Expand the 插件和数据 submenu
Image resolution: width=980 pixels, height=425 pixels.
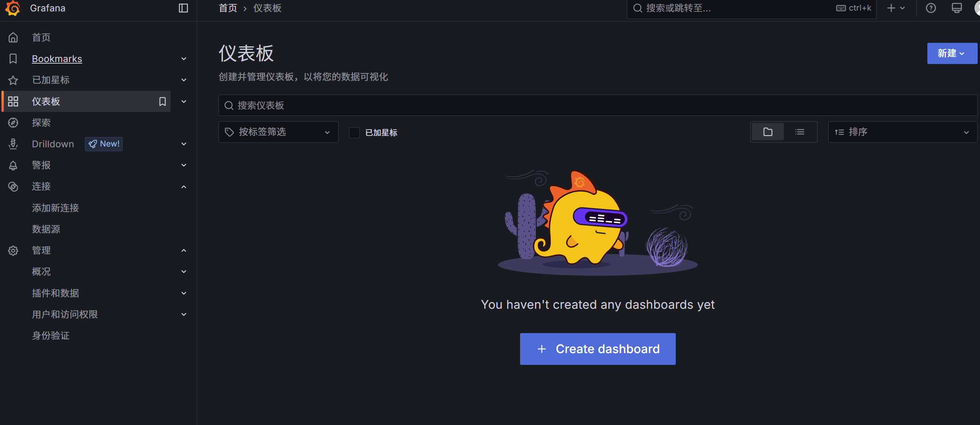point(184,293)
